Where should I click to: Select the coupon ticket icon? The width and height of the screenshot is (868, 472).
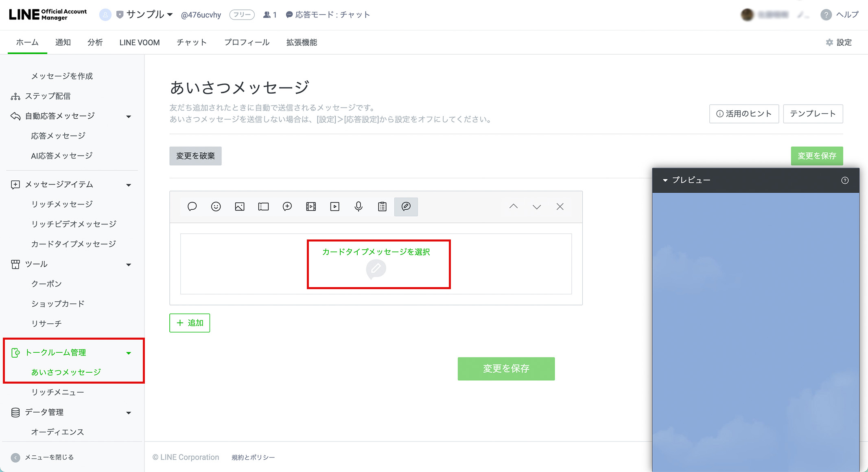(x=263, y=206)
